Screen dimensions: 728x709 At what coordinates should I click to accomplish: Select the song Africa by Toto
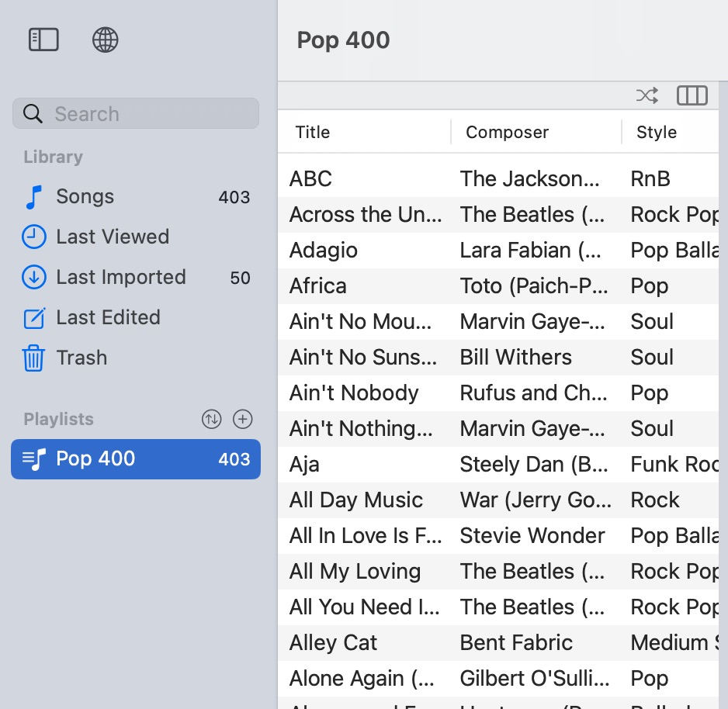click(318, 286)
